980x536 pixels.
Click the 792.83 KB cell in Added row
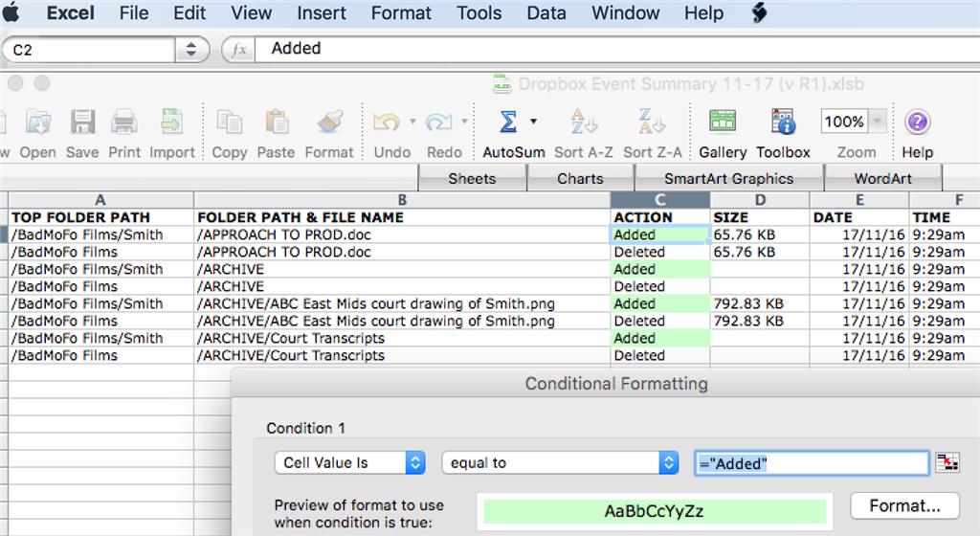760,303
